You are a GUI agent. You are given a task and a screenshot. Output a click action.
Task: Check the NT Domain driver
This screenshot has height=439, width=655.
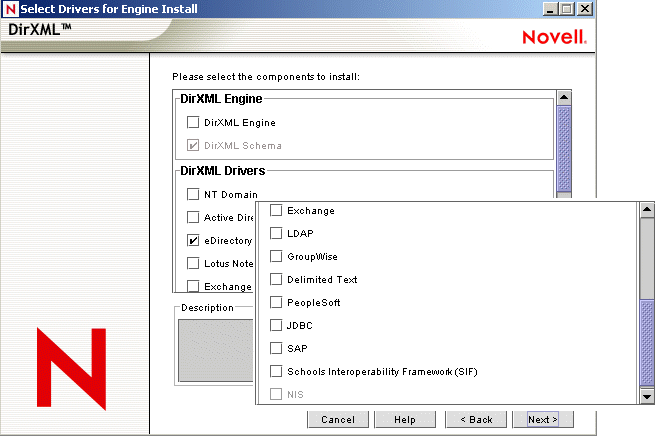[x=193, y=194]
